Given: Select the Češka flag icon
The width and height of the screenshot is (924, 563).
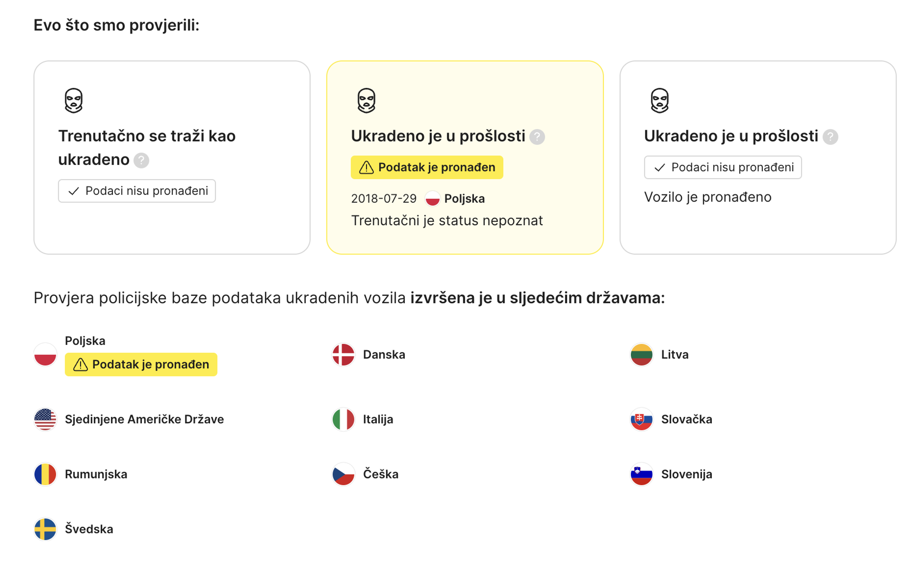Looking at the screenshot, I should (343, 474).
